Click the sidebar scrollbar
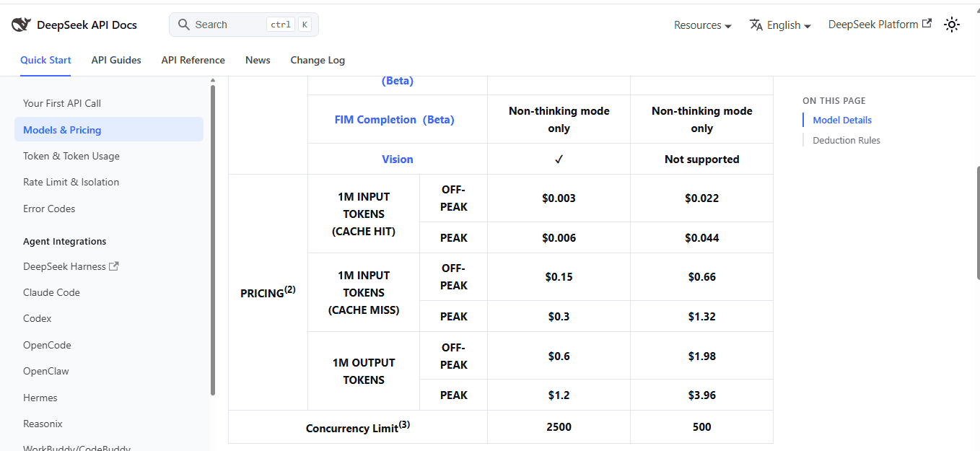The image size is (980, 451). pyautogui.click(x=213, y=240)
